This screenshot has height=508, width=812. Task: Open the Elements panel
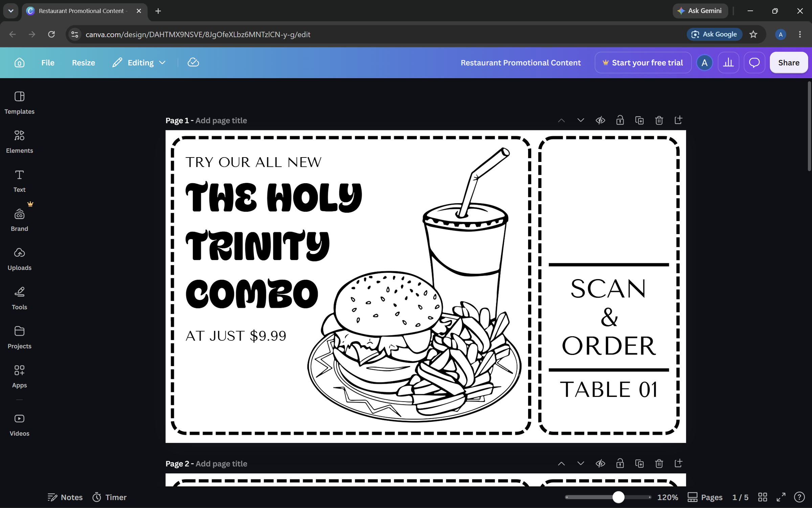[19, 142]
